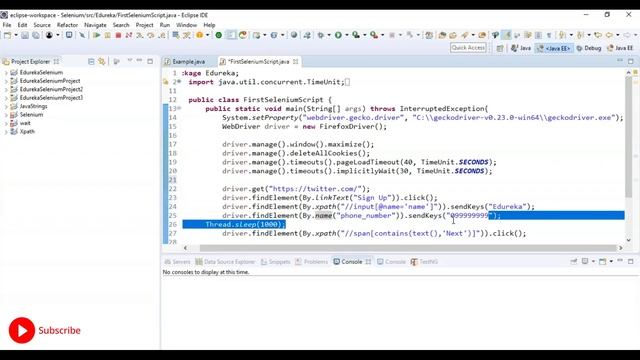
Task: Click the Step Return debug icon
Action: [x=162, y=35]
